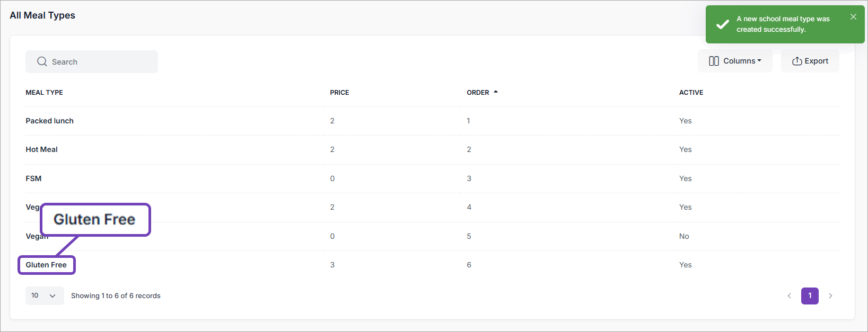Go to the previous page arrow
868x332 pixels.
point(789,296)
